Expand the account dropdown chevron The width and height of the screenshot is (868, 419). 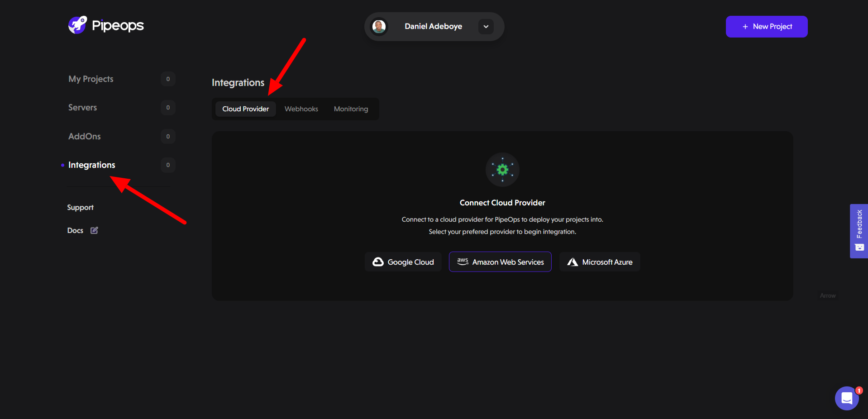(486, 27)
